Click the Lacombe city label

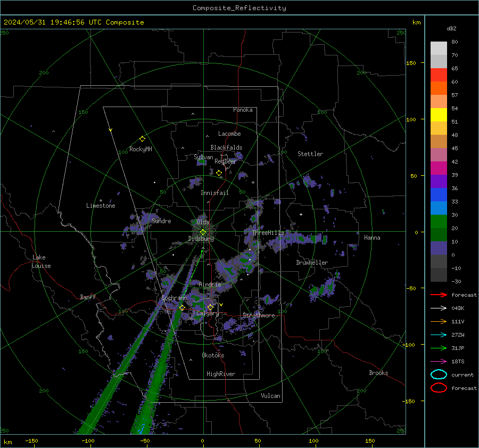coord(229,134)
